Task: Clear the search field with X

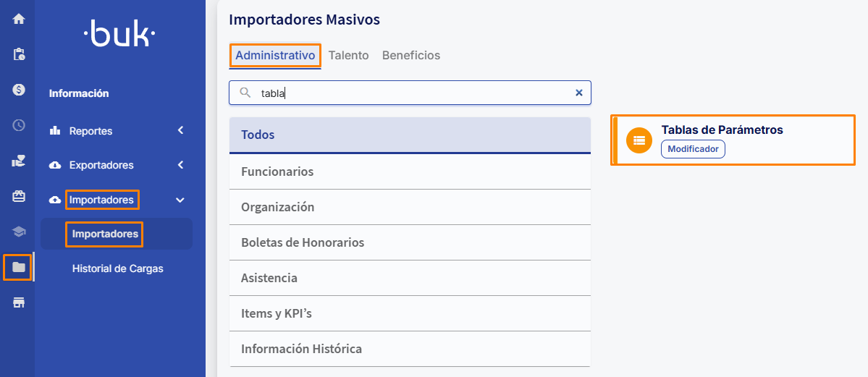Action: pyautogui.click(x=579, y=93)
